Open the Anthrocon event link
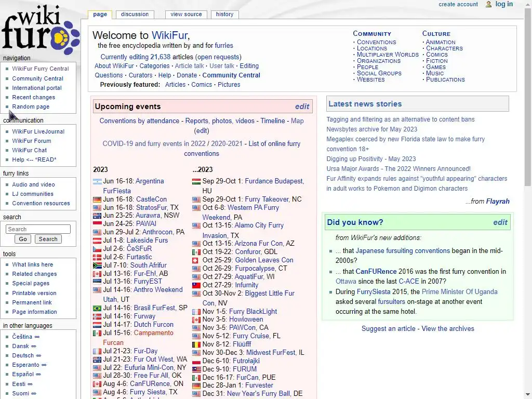Image resolution: width=532 pixels, height=399 pixels. 157,232
